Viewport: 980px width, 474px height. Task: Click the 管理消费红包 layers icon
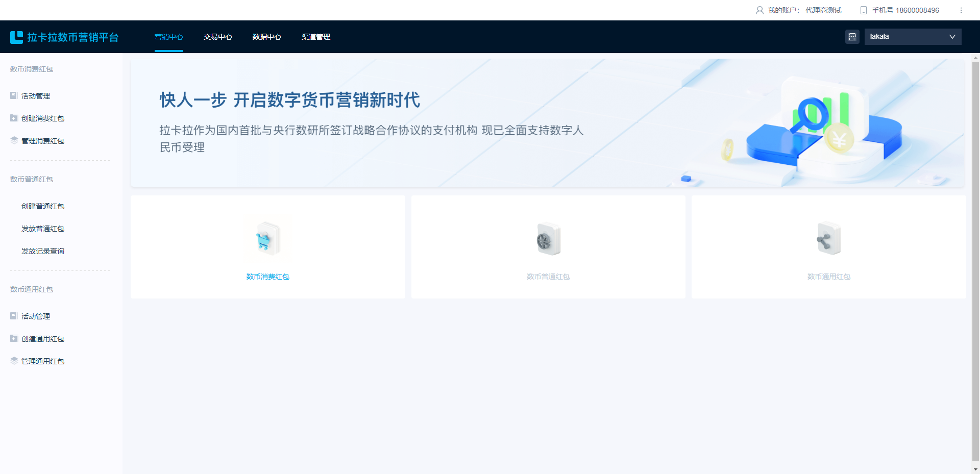pyautogui.click(x=14, y=140)
